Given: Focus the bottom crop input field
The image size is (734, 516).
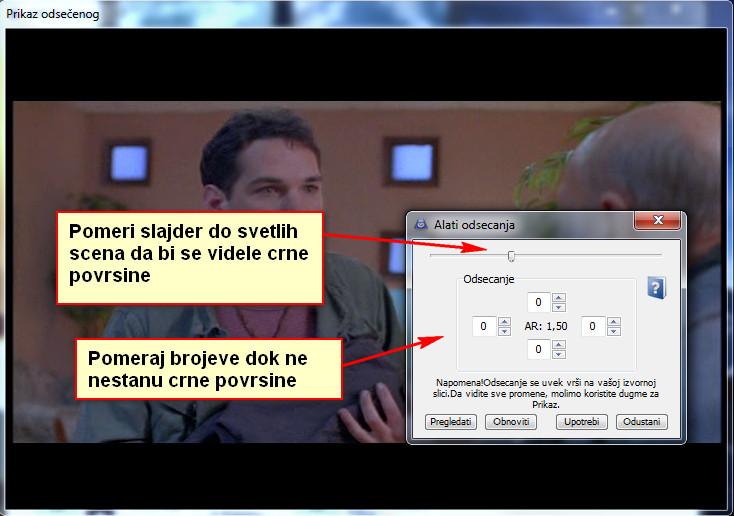Looking at the screenshot, I should [539, 349].
